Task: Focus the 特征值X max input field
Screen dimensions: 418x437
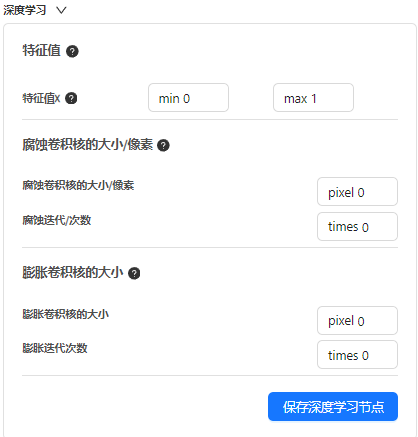Action: point(313,98)
